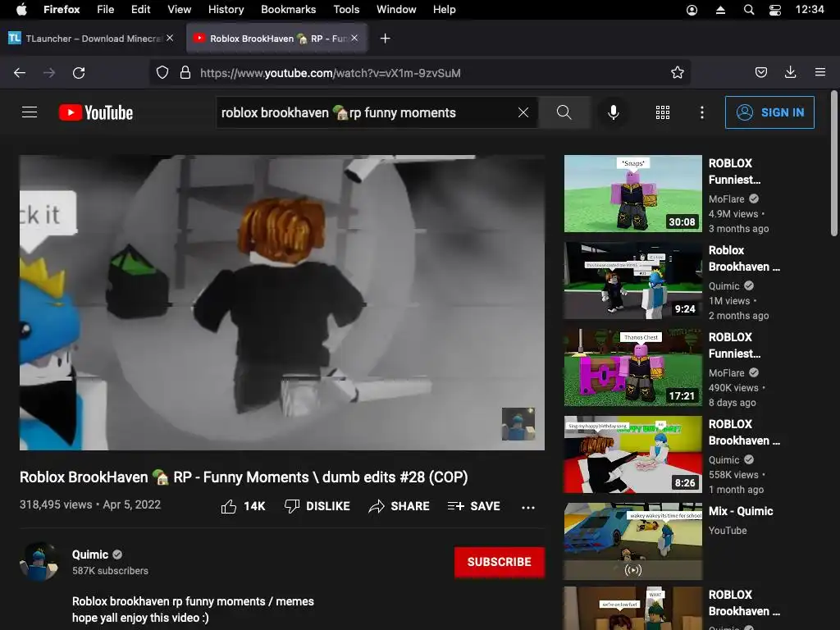Image resolution: width=840 pixels, height=630 pixels.
Task: Click the menu bar clock 12:34
Action: pyautogui.click(x=810, y=9)
